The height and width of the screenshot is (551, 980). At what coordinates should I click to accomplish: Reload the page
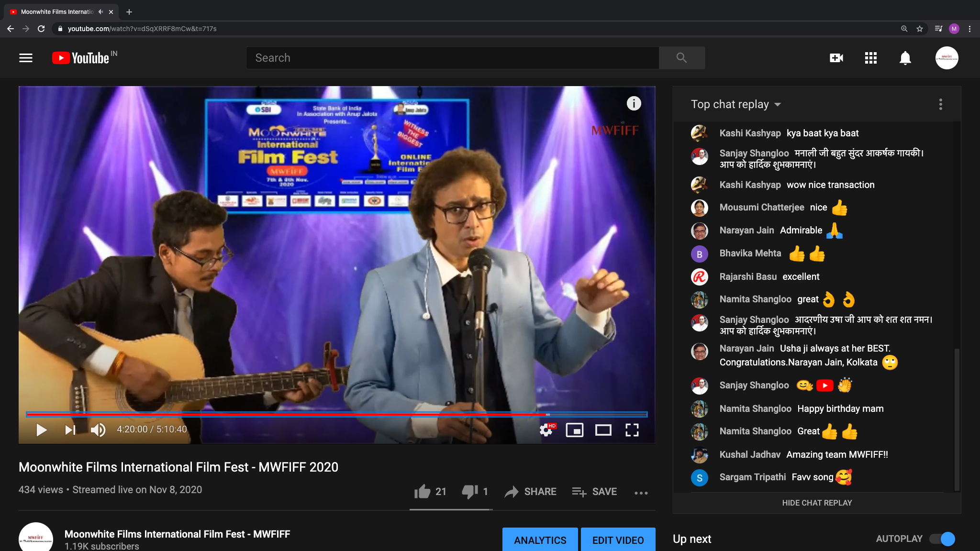tap(41, 29)
